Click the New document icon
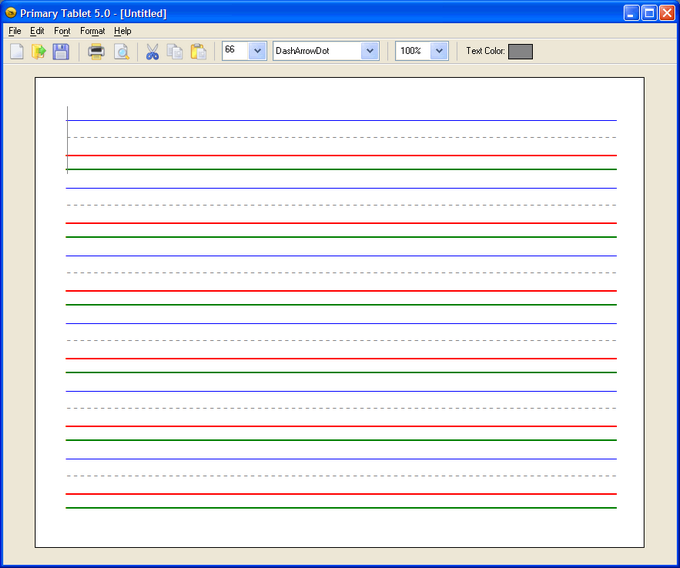Image resolution: width=680 pixels, height=568 pixels. 17,51
